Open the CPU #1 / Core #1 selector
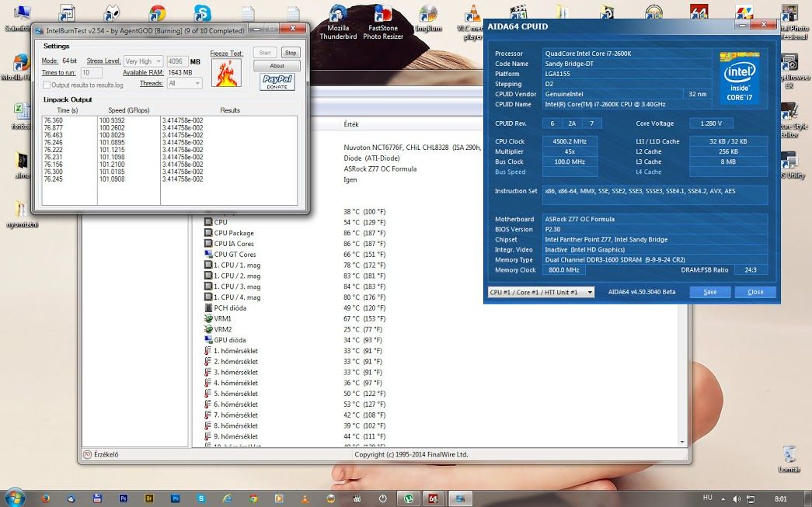Screen dimensions: 812x507 click(x=541, y=292)
